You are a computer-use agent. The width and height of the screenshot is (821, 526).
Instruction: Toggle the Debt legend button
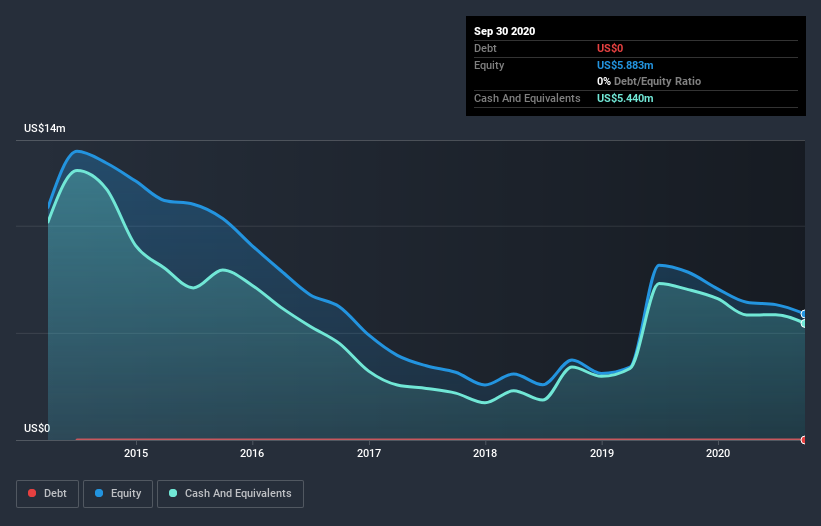pos(47,494)
